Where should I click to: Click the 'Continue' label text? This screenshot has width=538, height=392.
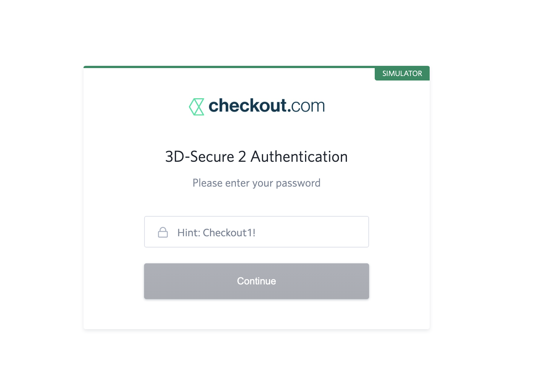pyautogui.click(x=256, y=281)
